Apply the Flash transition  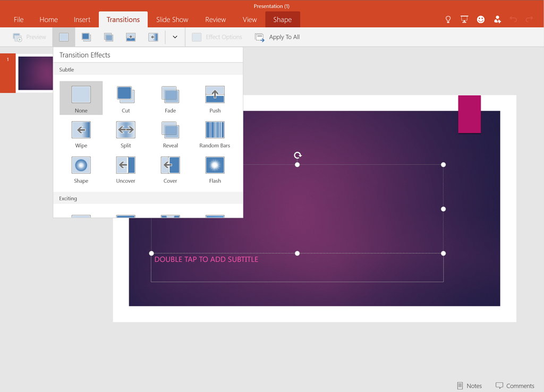point(215,168)
